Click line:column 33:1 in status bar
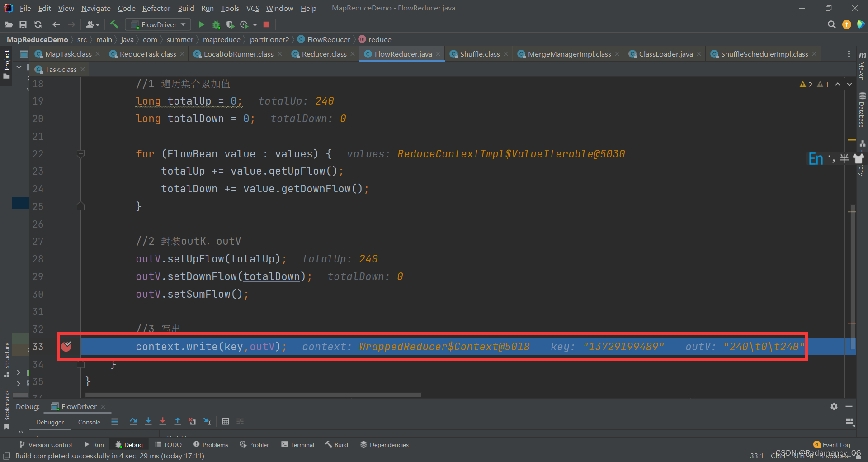 point(756,456)
